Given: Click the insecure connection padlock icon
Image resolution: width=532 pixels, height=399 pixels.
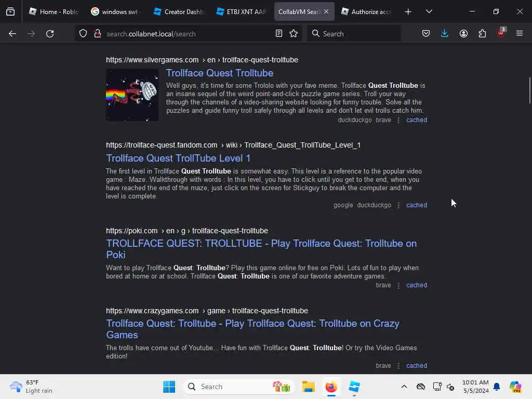Looking at the screenshot, I should tap(98, 34).
